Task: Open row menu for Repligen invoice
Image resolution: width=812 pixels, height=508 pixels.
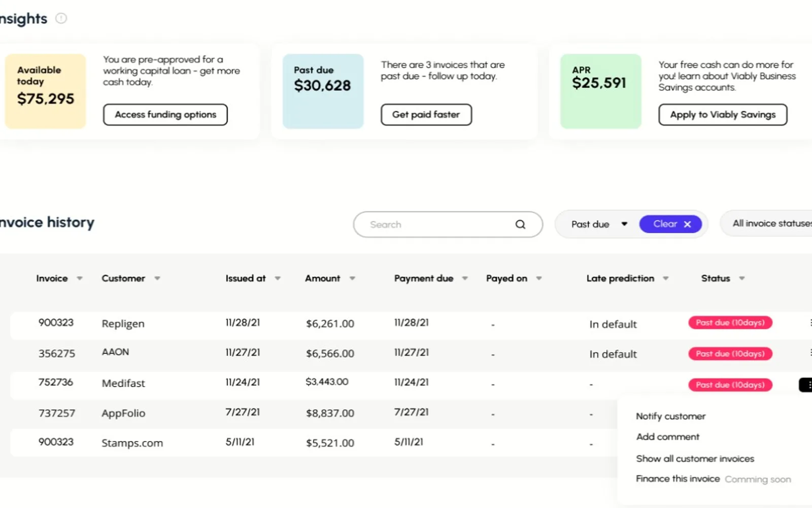Action: tap(810, 323)
